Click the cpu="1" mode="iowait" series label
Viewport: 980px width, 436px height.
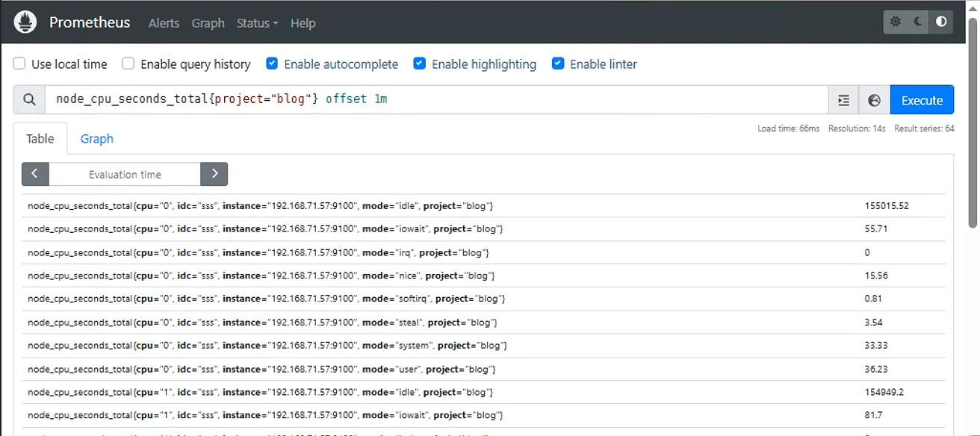coord(265,415)
